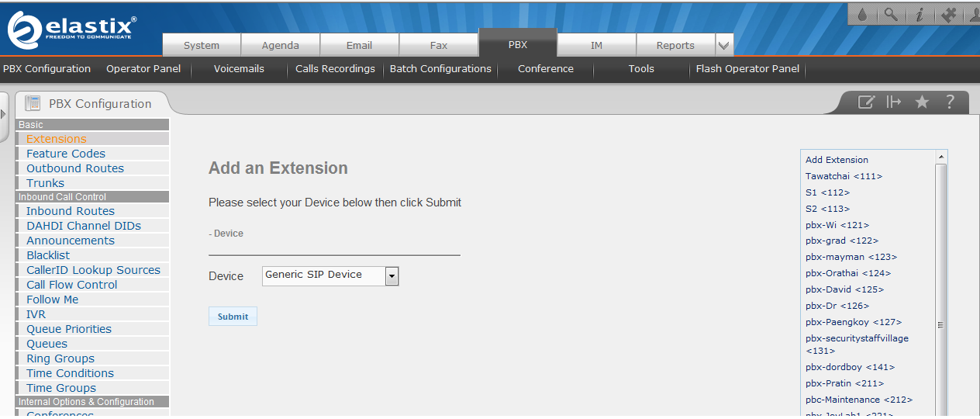The width and height of the screenshot is (980, 419).
Task: Expand the extra tabs dropdown arrow
Action: click(x=724, y=45)
